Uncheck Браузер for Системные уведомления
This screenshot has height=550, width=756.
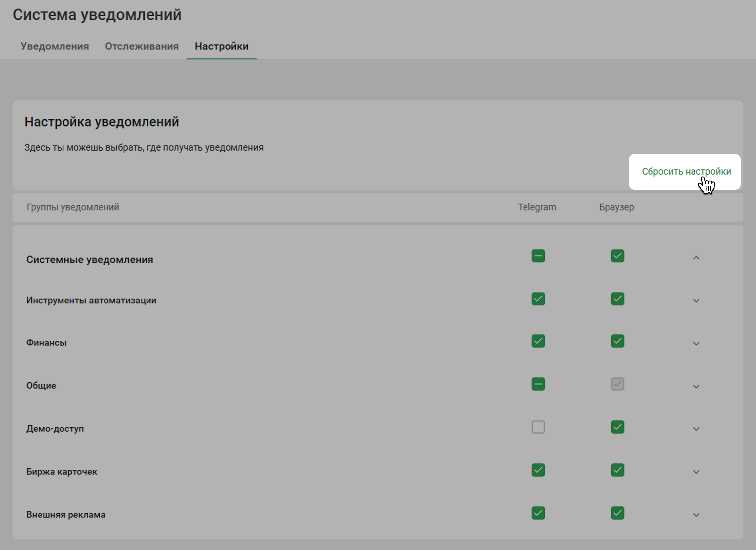[x=617, y=256]
